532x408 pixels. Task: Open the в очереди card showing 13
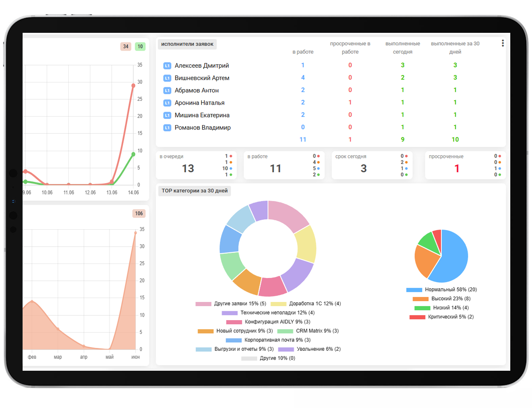click(196, 165)
